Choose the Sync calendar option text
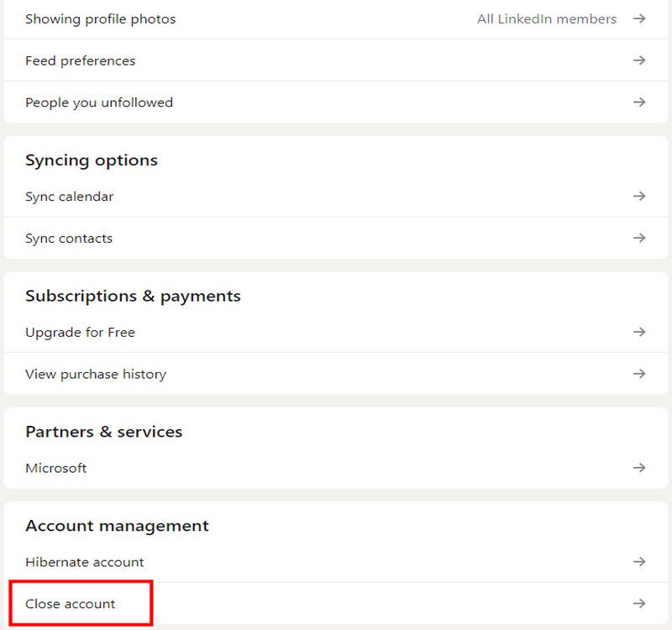This screenshot has height=630, width=672. [x=69, y=197]
